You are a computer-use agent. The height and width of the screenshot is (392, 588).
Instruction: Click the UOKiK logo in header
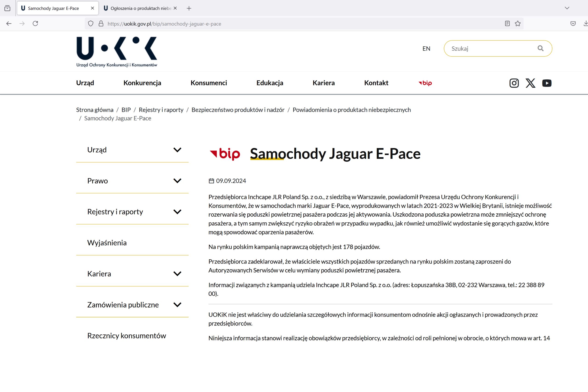click(117, 52)
